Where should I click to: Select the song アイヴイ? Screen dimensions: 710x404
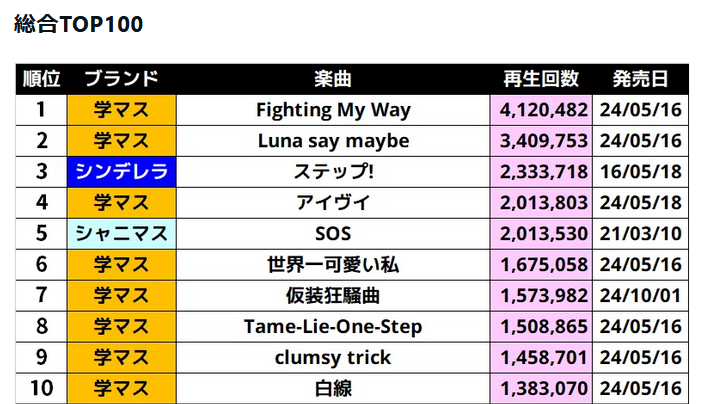(x=333, y=202)
